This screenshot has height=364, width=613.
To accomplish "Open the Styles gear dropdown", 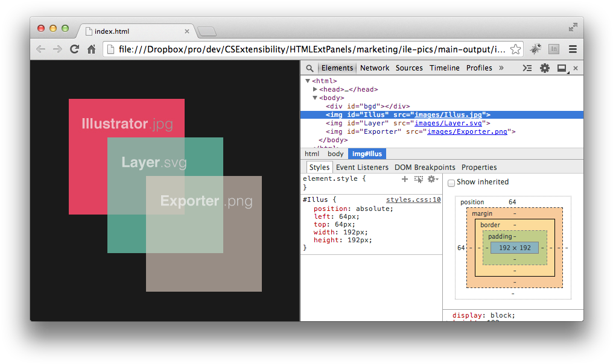I will (433, 179).
